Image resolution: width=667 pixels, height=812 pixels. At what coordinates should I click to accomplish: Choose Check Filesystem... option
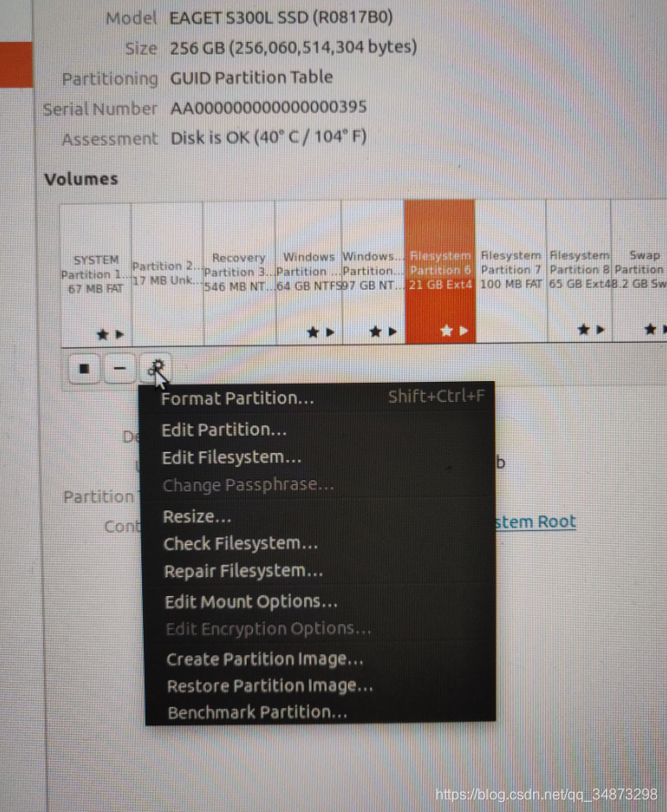click(321, 544)
